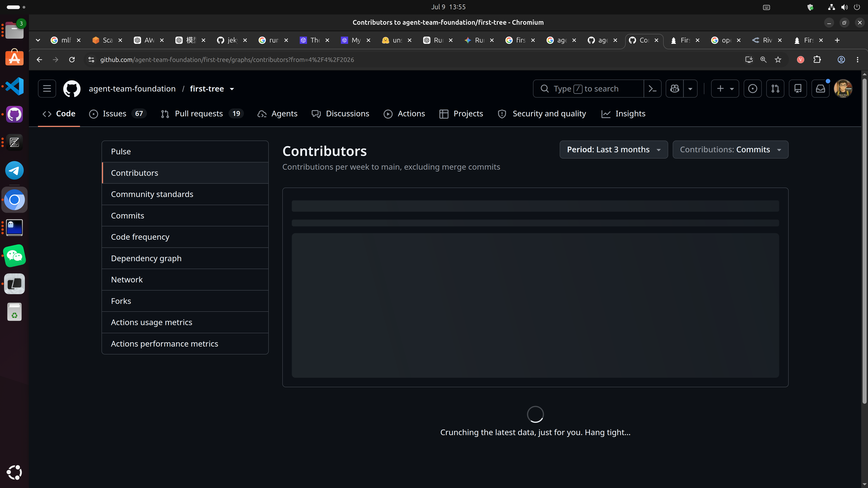The width and height of the screenshot is (868, 488).
Task: Open Community standards in sidebar
Action: (x=185, y=194)
